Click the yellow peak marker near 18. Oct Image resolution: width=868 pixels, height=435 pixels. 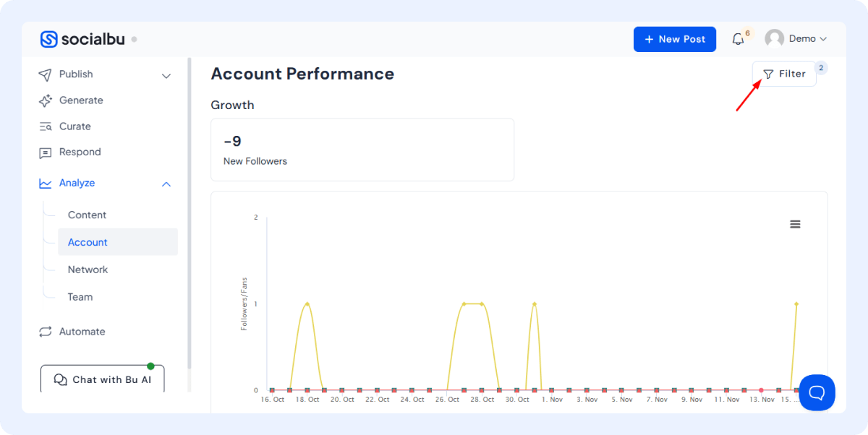tap(307, 303)
